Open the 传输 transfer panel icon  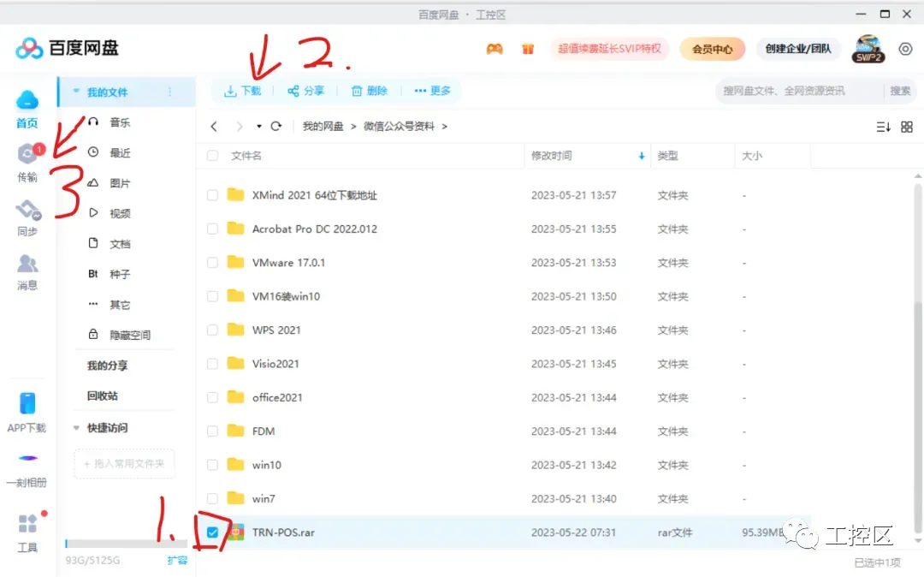(27, 154)
